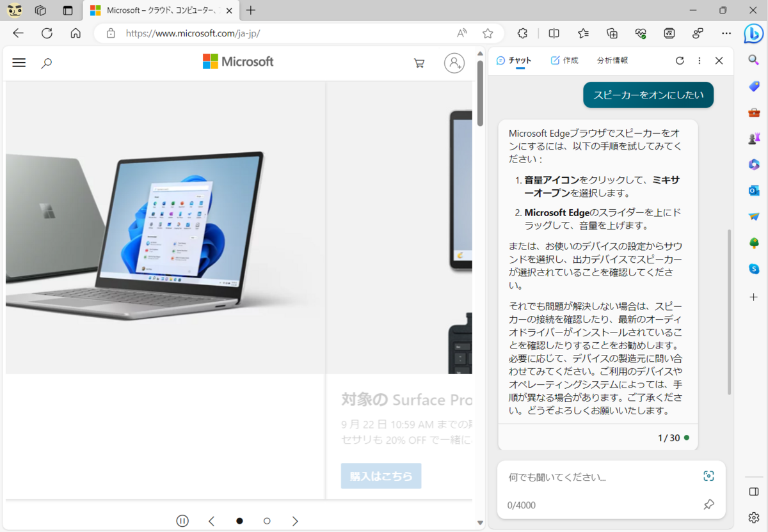Enable split screen view icon
The width and height of the screenshot is (768, 532).
554,33
